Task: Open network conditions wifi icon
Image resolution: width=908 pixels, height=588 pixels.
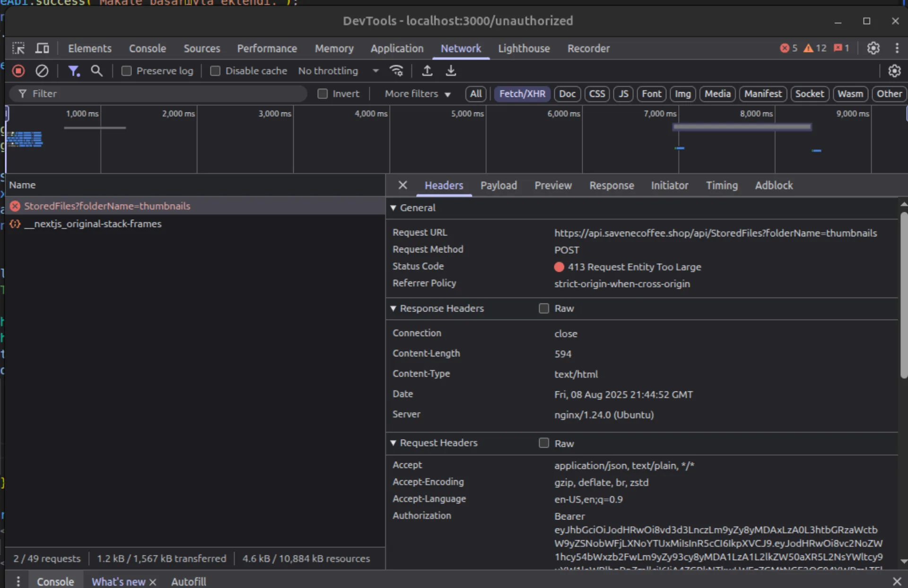Action: [396, 71]
